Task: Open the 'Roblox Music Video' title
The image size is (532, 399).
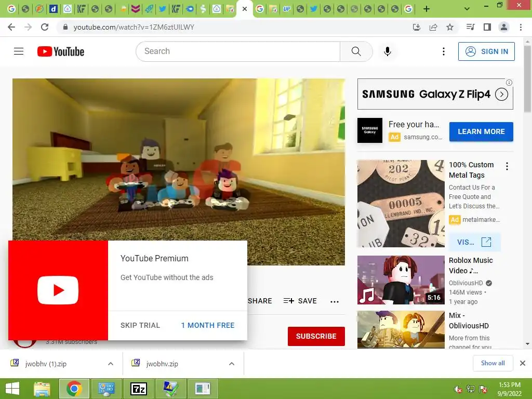Action: (471, 265)
